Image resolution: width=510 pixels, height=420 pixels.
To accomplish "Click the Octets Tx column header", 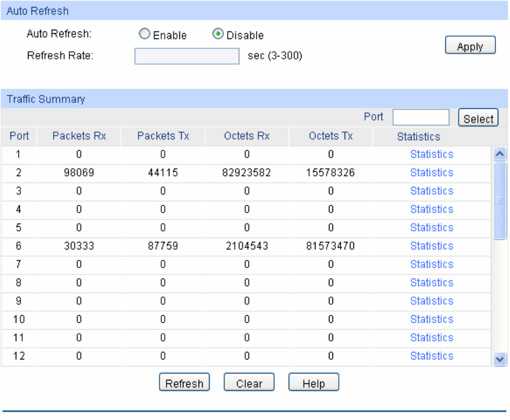I will pos(331,136).
